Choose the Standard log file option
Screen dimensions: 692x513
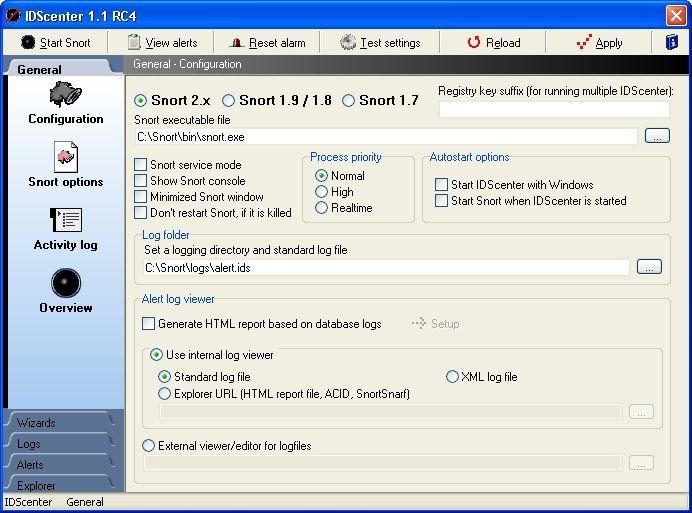click(x=164, y=377)
